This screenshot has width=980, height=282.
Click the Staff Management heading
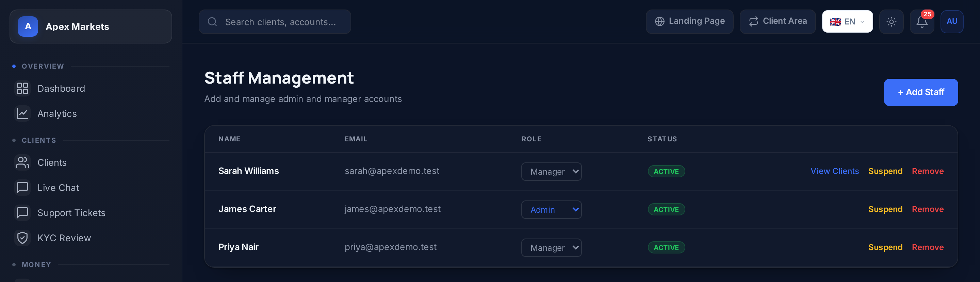point(279,78)
